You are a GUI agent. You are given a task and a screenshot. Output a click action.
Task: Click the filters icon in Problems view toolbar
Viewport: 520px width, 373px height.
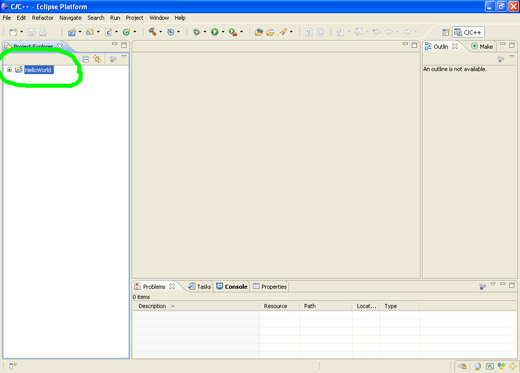click(x=482, y=286)
